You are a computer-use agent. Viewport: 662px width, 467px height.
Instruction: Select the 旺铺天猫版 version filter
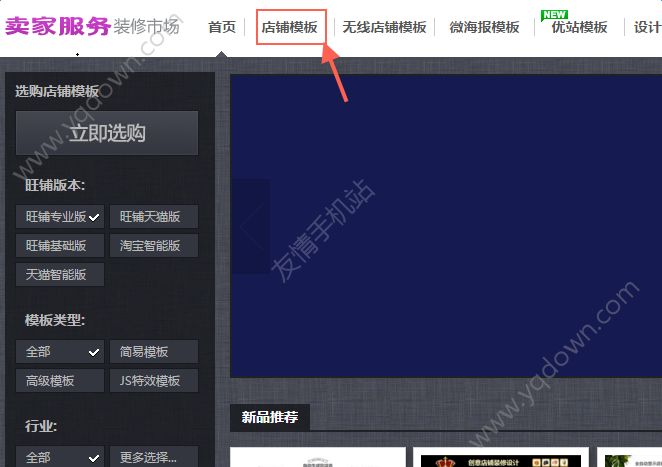click(x=154, y=217)
